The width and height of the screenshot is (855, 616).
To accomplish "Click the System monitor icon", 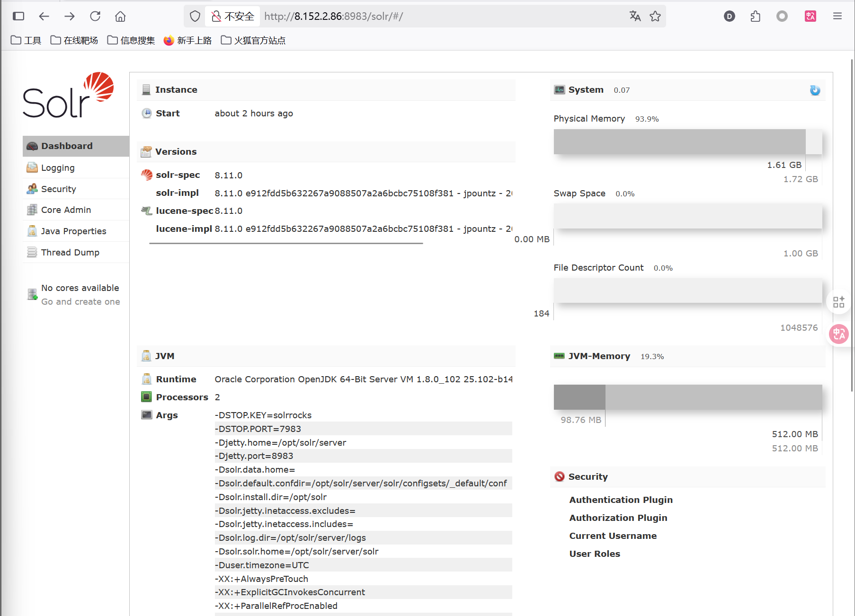I will pyautogui.click(x=560, y=89).
